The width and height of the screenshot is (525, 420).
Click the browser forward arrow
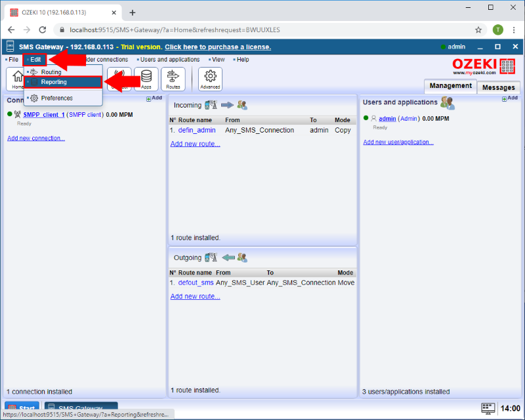pyautogui.click(x=27, y=30)
